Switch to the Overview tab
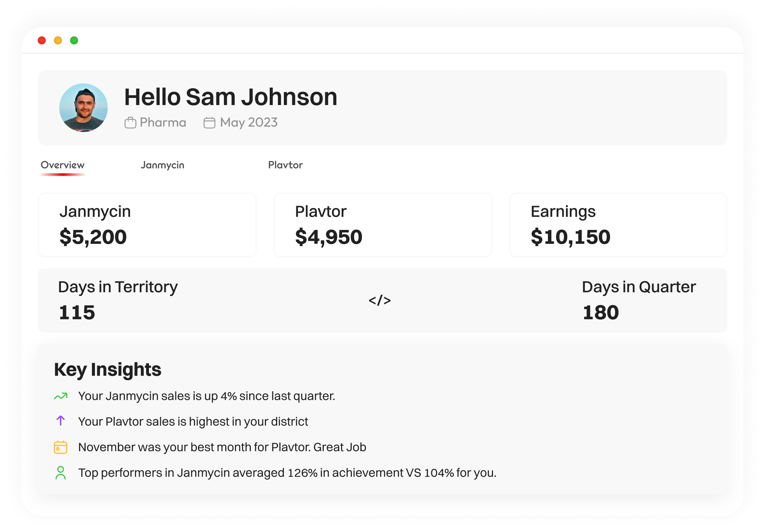 [x=62, y=165]
